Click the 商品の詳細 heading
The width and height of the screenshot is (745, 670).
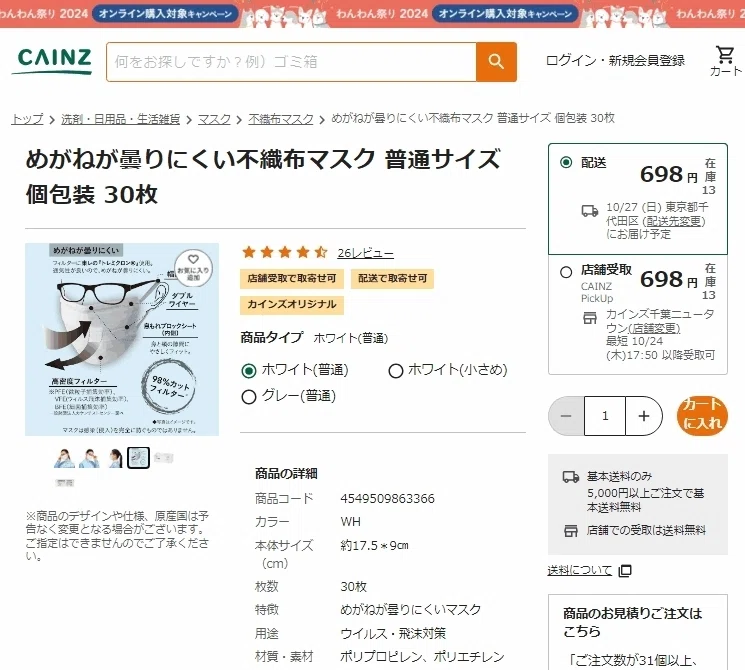[x=286, y=473]
